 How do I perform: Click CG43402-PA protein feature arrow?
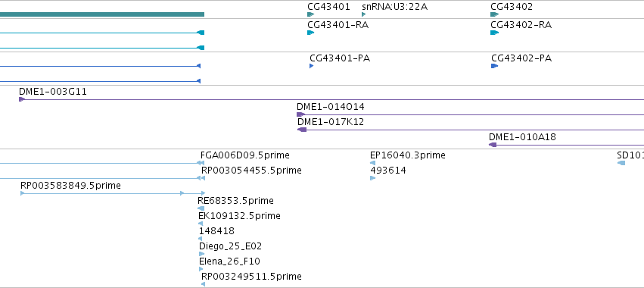coord(494,66)
